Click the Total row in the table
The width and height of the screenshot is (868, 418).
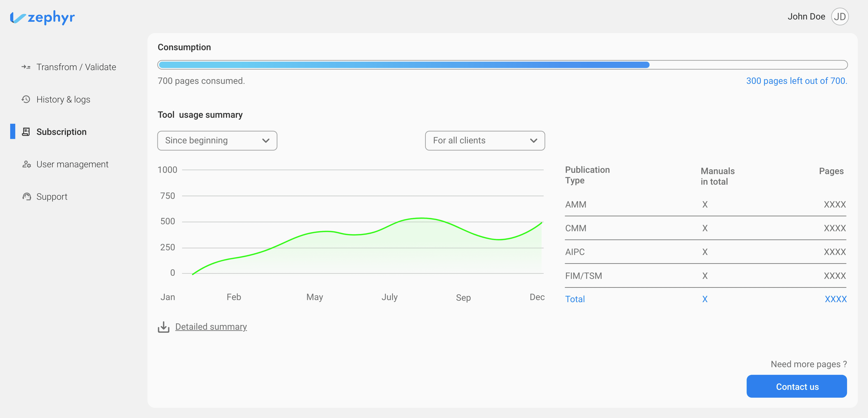pyautogui.click(x=706, y=299)
